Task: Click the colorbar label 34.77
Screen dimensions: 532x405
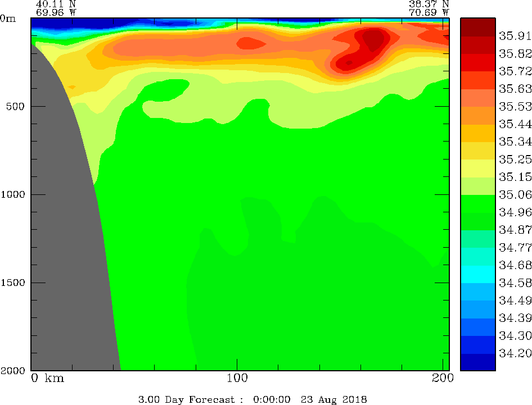Action: 515,247
